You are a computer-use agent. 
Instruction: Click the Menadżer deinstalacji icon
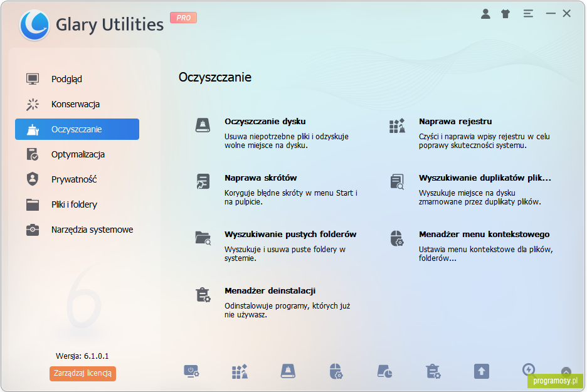(x=203, y=295)
